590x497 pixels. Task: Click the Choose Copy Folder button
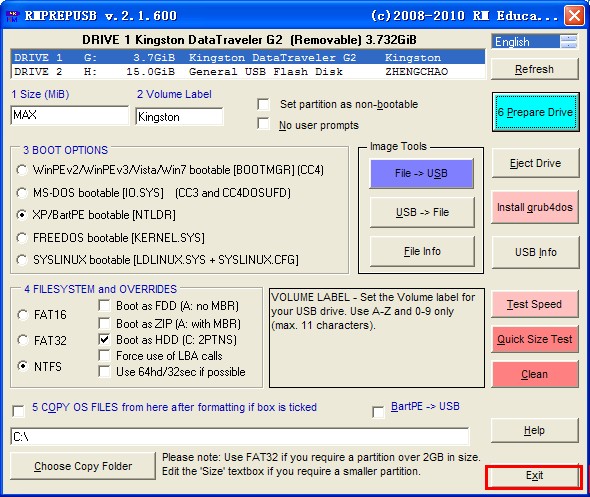pyautogui.click(x=83, y=466)
